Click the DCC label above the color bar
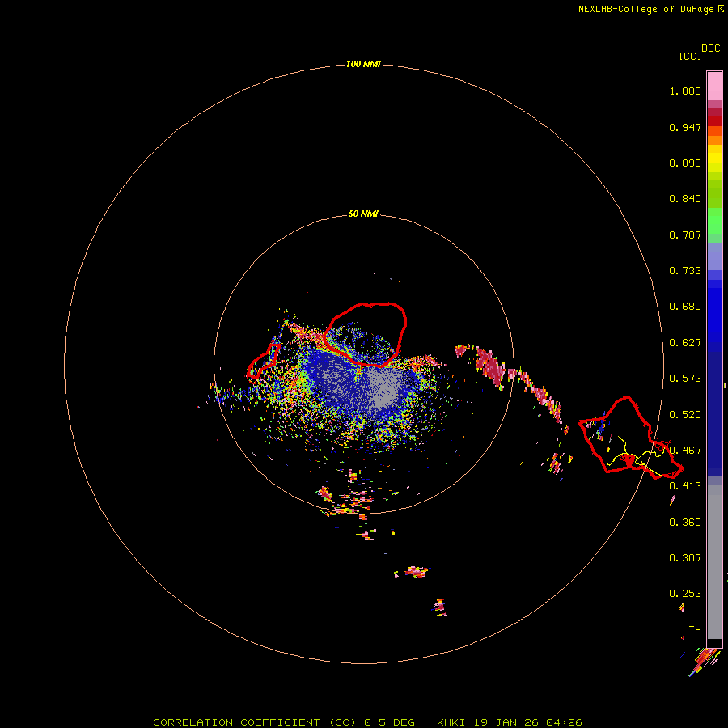Image resolution: width=728 pixels, height=728 pixels. click(710, 49)
